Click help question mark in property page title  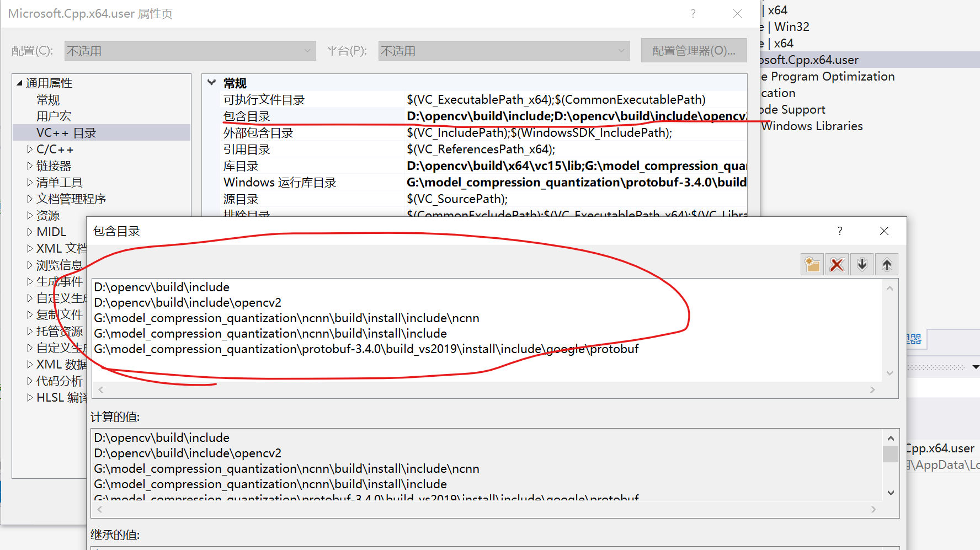tap(693, 13)
